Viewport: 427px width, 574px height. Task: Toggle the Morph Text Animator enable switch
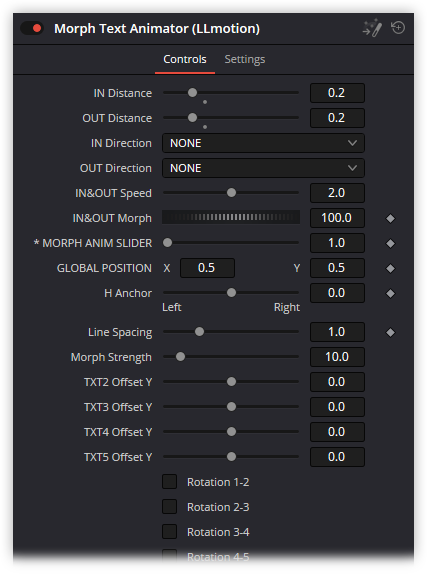(x=32, y=28)
